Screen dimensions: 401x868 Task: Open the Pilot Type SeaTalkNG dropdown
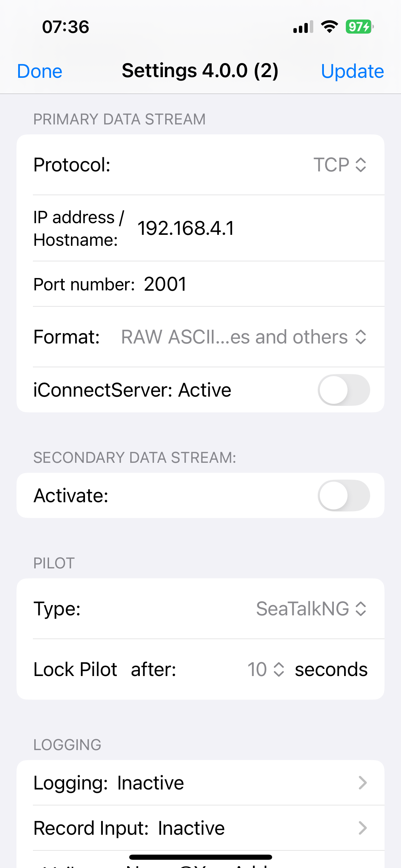311,609
